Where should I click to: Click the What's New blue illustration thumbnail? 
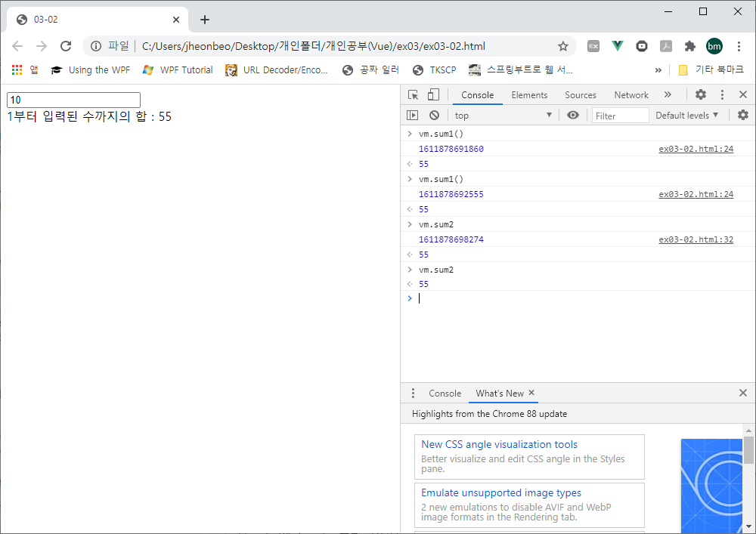pyautogui.click(x=711, y=486)
